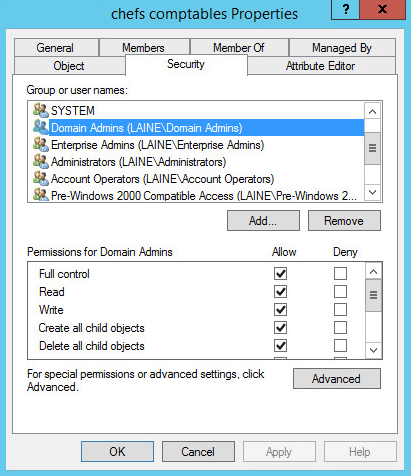
Task: Click the Add... button
Action: point(263,221)
